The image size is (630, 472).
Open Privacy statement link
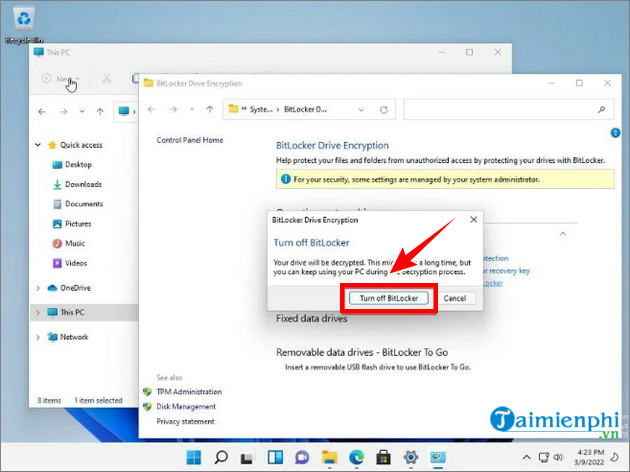185,421
